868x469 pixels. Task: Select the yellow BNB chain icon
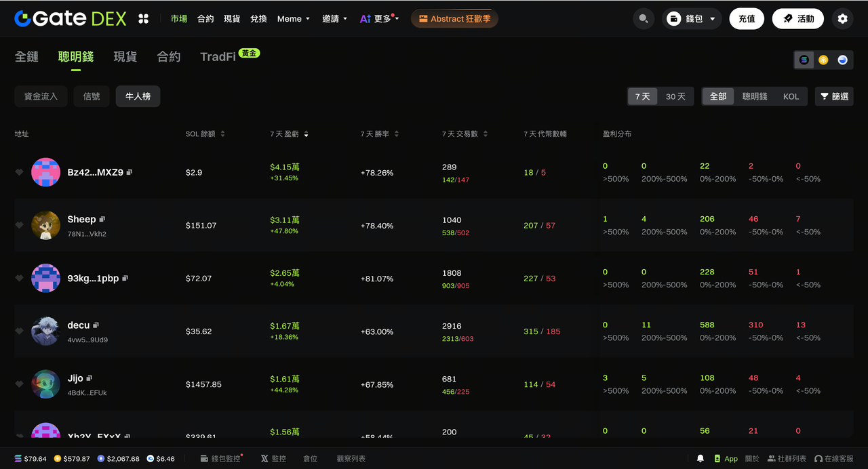pos(823,60)
